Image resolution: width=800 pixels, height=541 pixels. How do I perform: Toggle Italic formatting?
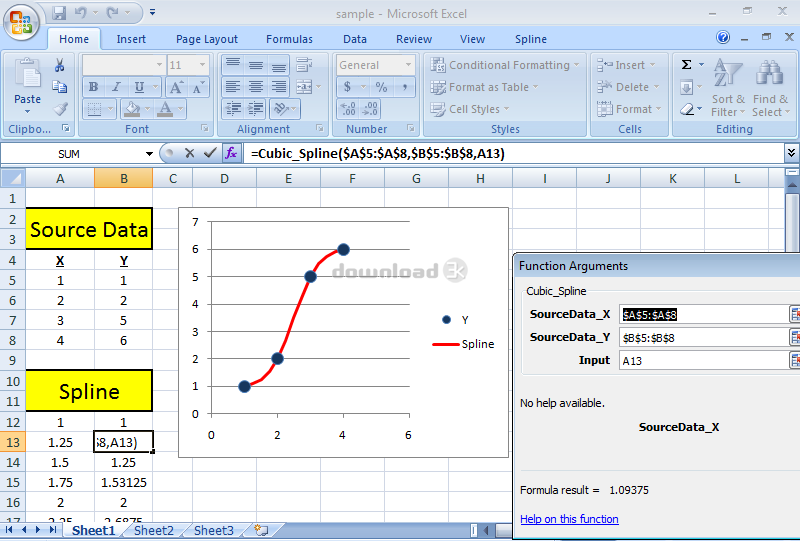116,87
